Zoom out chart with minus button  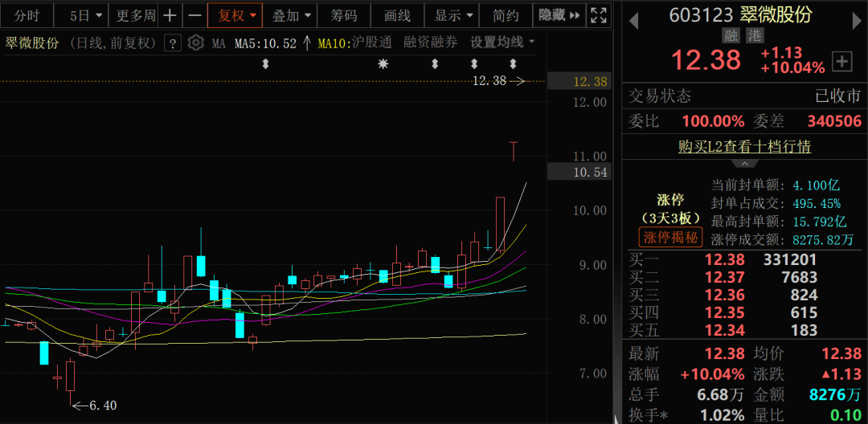194,15
